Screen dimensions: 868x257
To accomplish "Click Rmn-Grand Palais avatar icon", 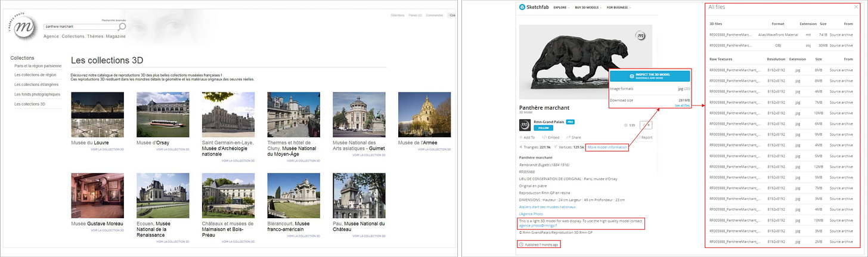I will click(525, 125).
